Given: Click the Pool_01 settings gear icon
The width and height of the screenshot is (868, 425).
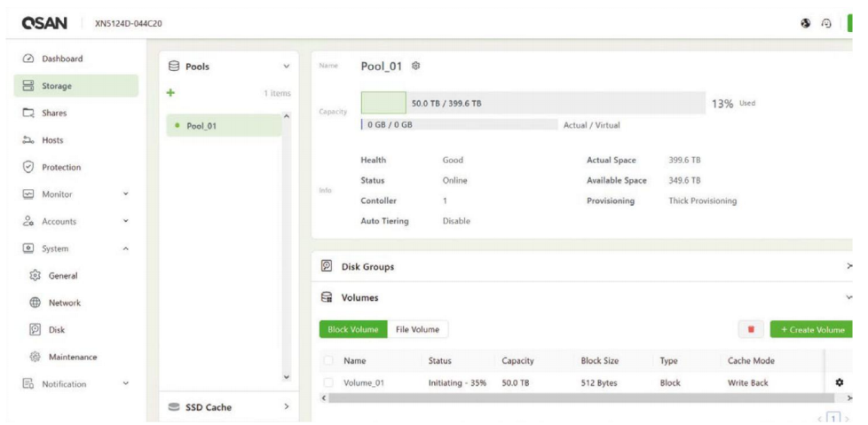Looking at the screenshot, I should [416, 67].
